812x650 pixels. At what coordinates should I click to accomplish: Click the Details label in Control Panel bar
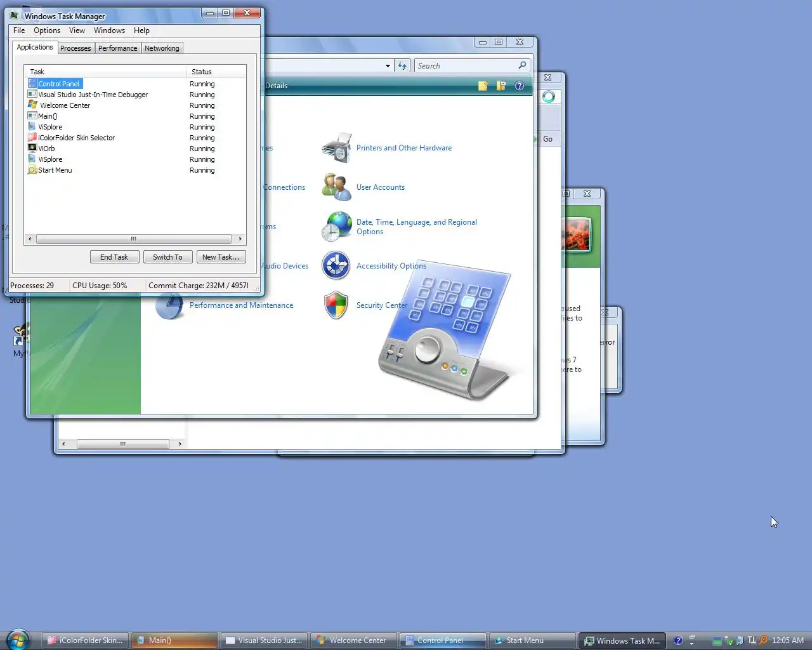(276, 86)
